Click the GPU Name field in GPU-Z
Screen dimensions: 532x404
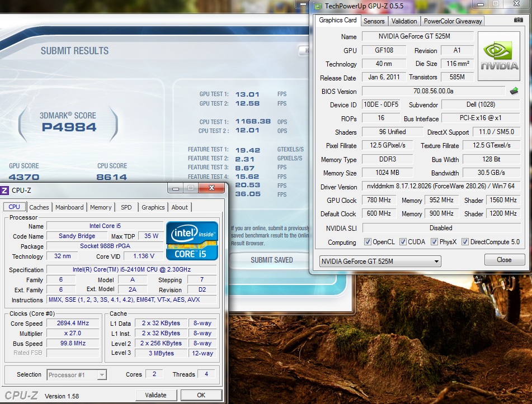pos(418,36)
